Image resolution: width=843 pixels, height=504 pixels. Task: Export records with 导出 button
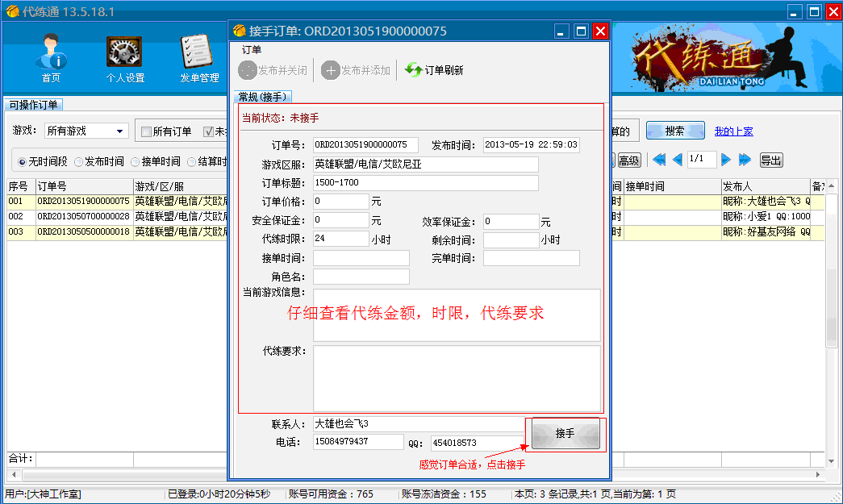770,160
